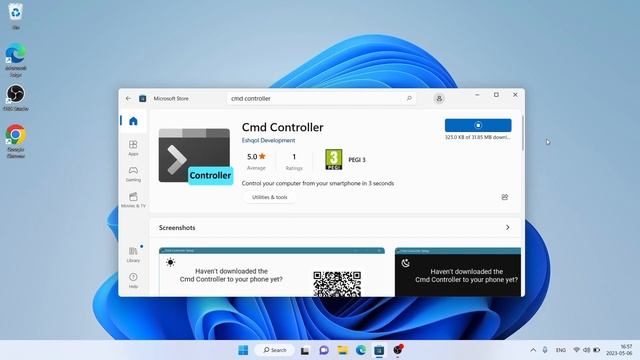Image resolution: width=640 pixels, height=360 pixels.
Task: Select the OBS Studio desktop shortcut
Action: [16, 98]
